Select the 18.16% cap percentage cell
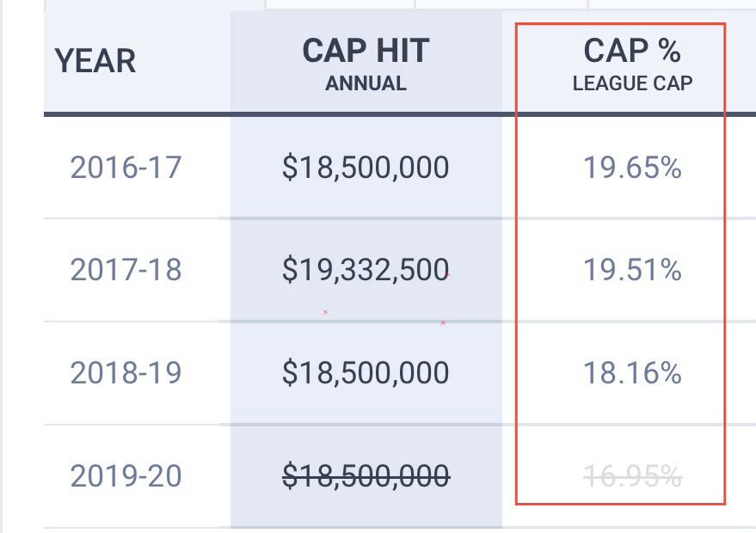Screen dimensions: 756x533 tap(632, 373)
